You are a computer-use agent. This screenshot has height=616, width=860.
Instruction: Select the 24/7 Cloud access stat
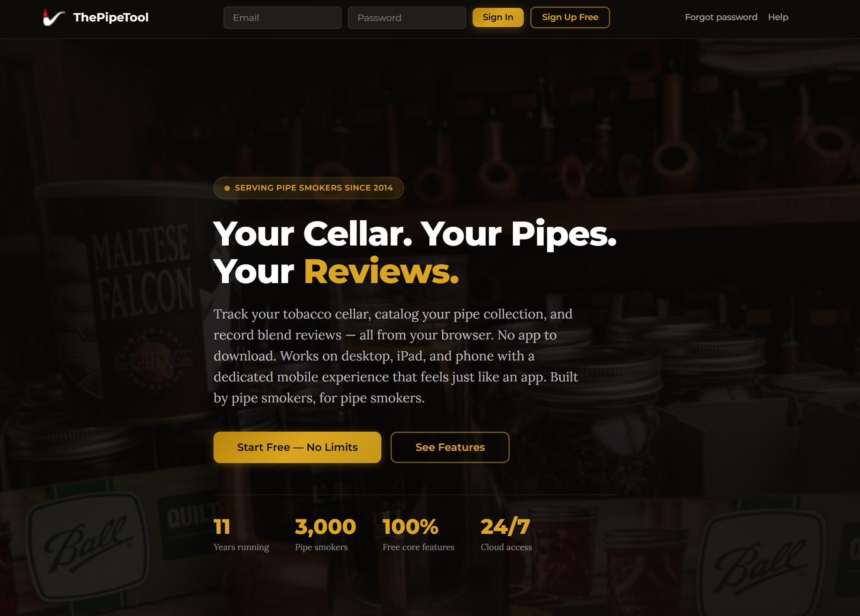[506, 534]
